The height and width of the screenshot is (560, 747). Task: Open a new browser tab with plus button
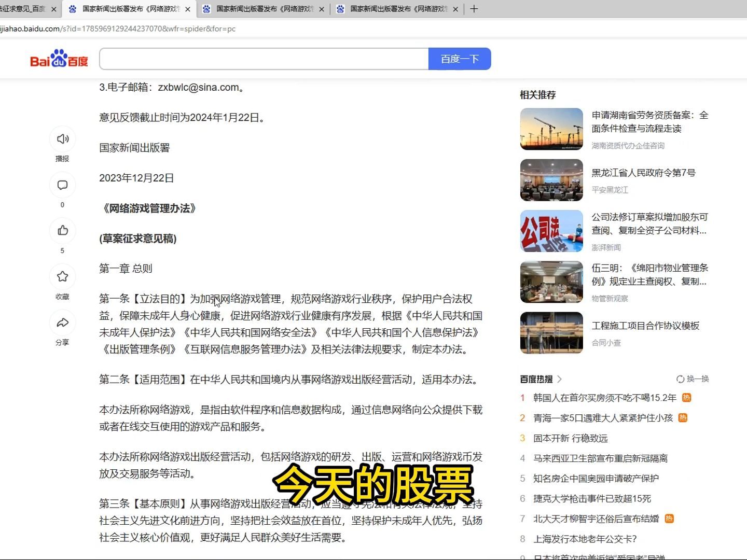(x=474, y=9)
